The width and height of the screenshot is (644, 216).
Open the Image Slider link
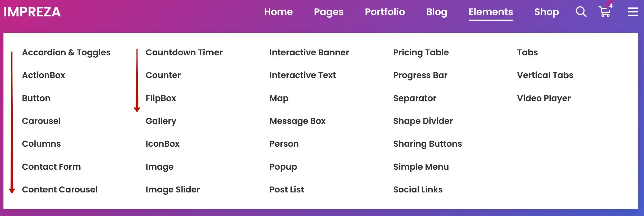173,190
